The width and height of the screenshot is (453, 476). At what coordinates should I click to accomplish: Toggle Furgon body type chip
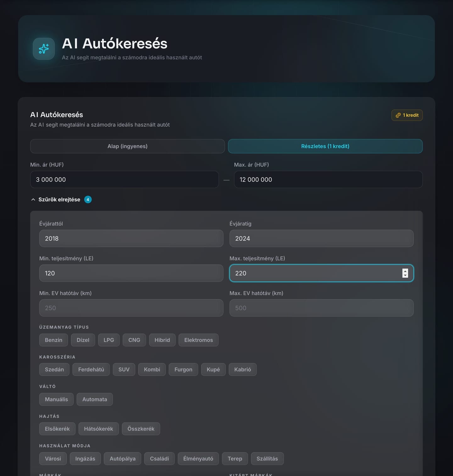[x=183, y=369]
